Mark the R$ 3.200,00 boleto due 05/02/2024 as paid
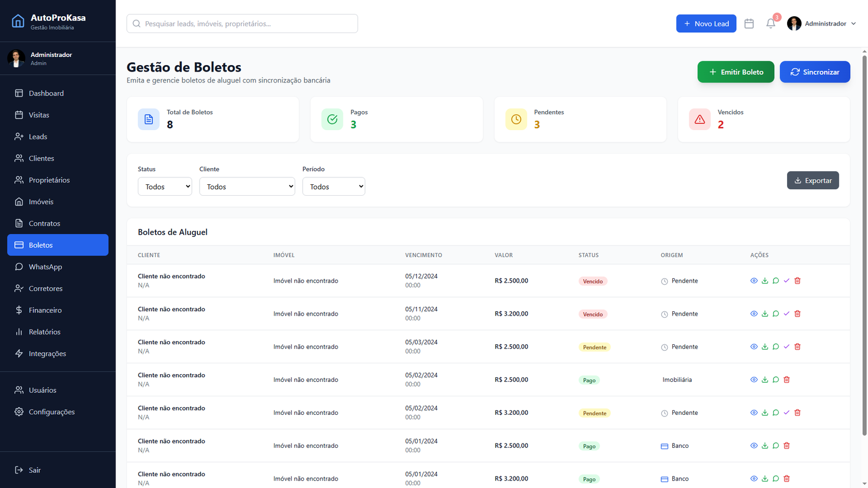The width and height of the screenshot is (868, 488). tap(787, 413)
